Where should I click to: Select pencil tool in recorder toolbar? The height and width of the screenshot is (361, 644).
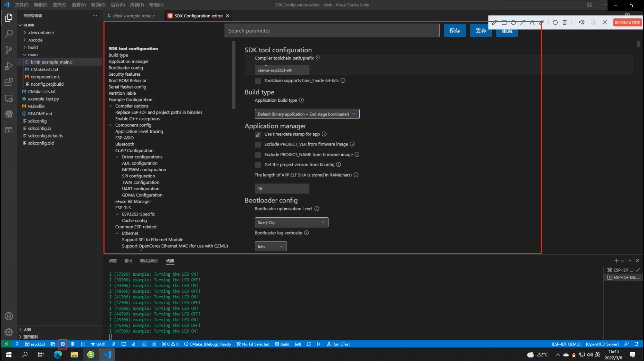point(494,23)
